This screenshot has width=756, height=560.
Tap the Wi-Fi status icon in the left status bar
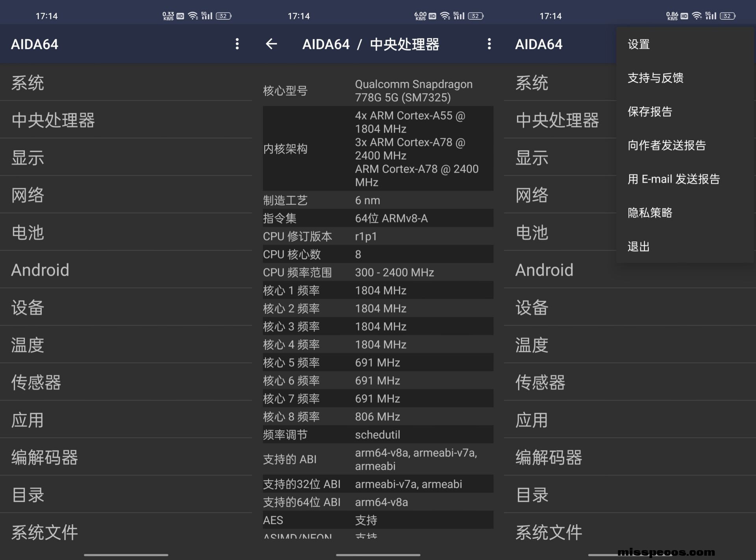tap(193, 16)
